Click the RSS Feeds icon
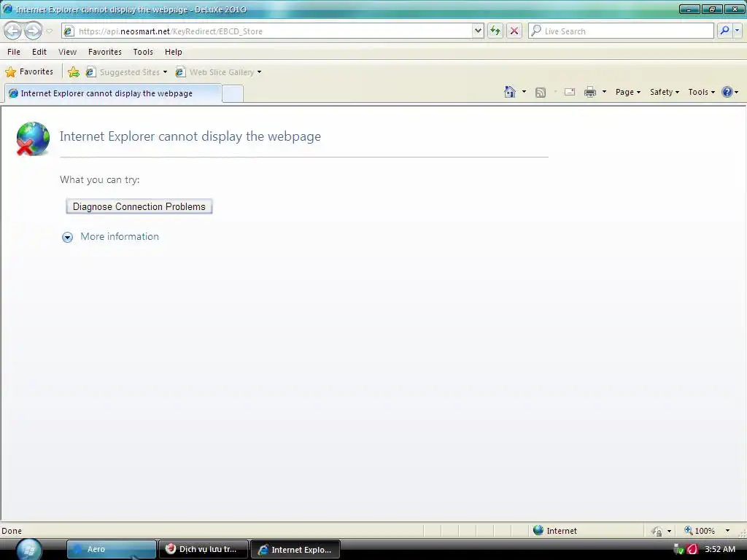 click(541, 93)
